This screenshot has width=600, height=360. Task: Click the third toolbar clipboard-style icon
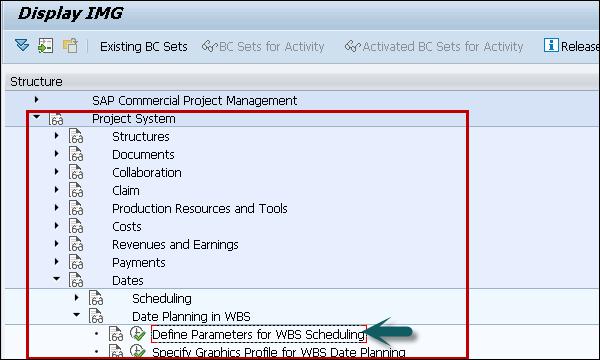70,46
